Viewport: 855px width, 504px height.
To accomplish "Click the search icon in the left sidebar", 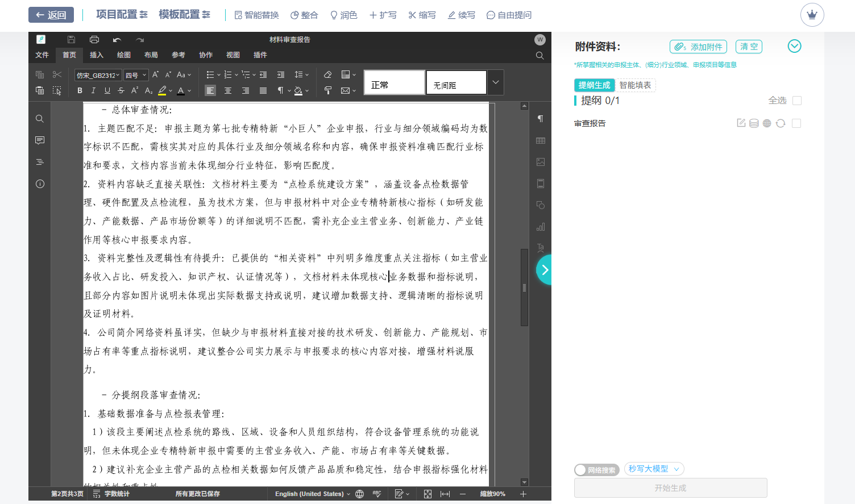I will 39,118.
